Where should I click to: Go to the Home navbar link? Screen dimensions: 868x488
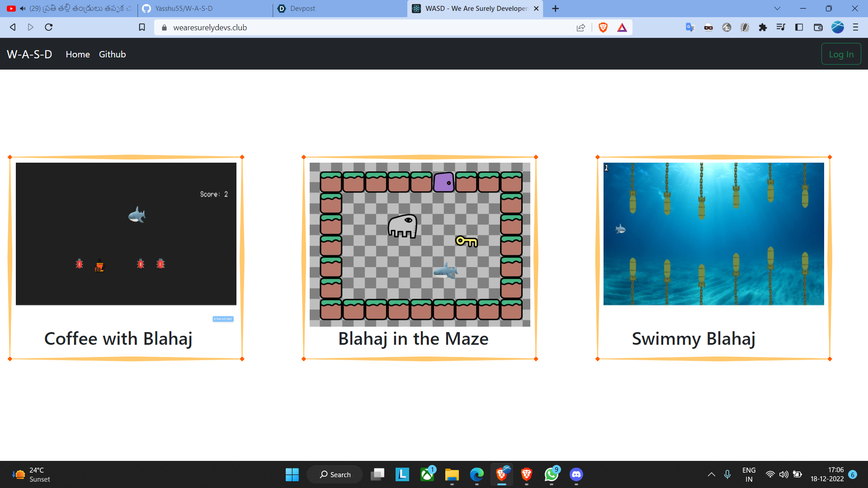click(x=78, y=54)
